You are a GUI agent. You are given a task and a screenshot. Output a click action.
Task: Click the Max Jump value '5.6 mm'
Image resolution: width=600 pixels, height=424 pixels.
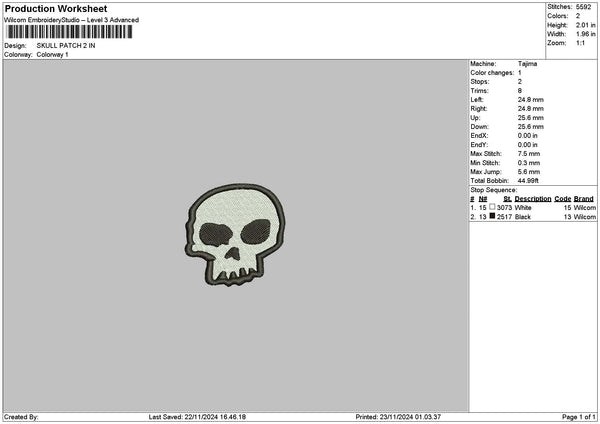click(529, 172)
